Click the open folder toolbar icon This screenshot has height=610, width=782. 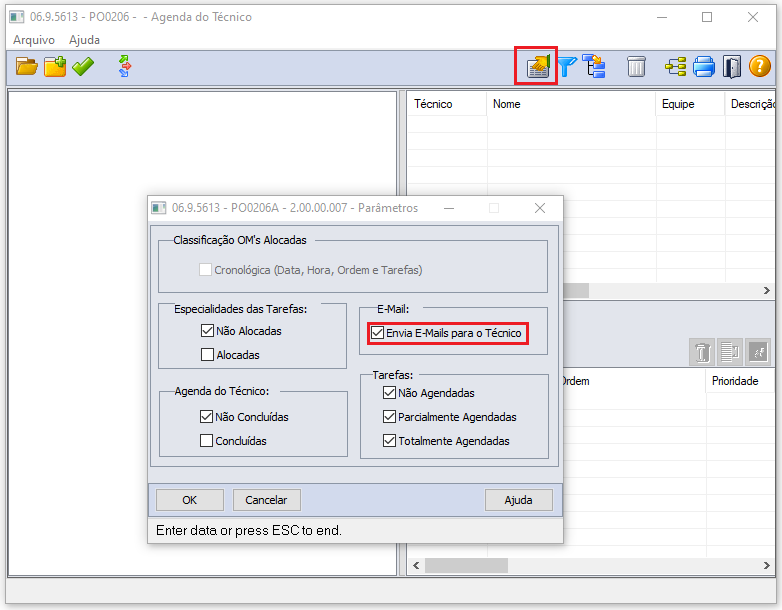[26, 66]
